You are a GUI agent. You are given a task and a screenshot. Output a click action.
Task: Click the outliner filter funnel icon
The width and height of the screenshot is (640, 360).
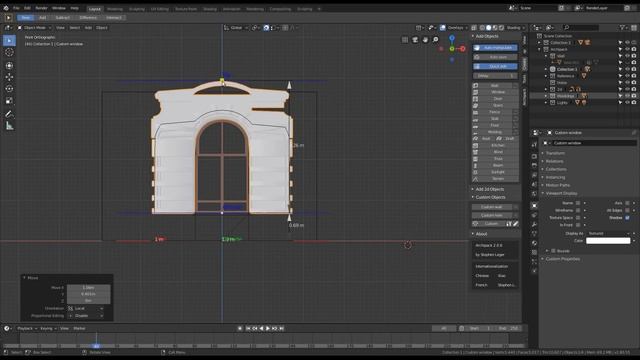[622, 28]
